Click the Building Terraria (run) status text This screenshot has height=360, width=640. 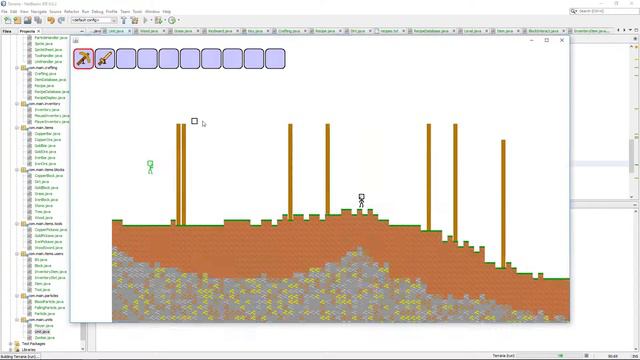[19, 356]
